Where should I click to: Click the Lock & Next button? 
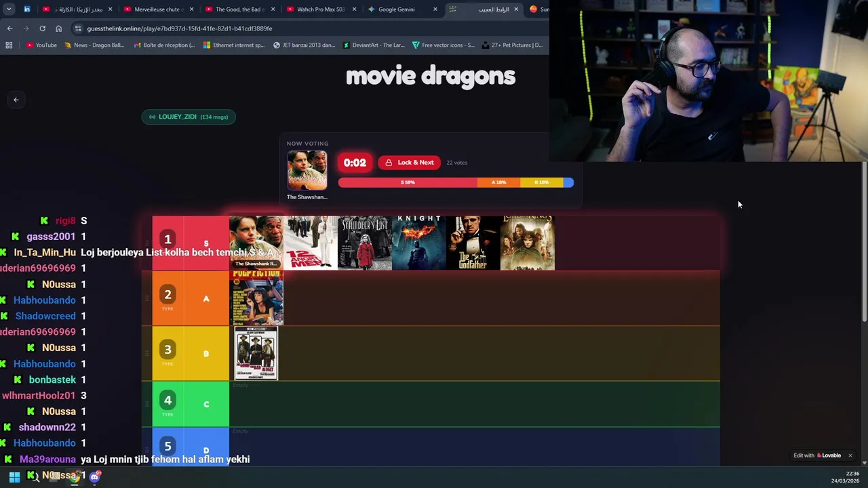409,163
